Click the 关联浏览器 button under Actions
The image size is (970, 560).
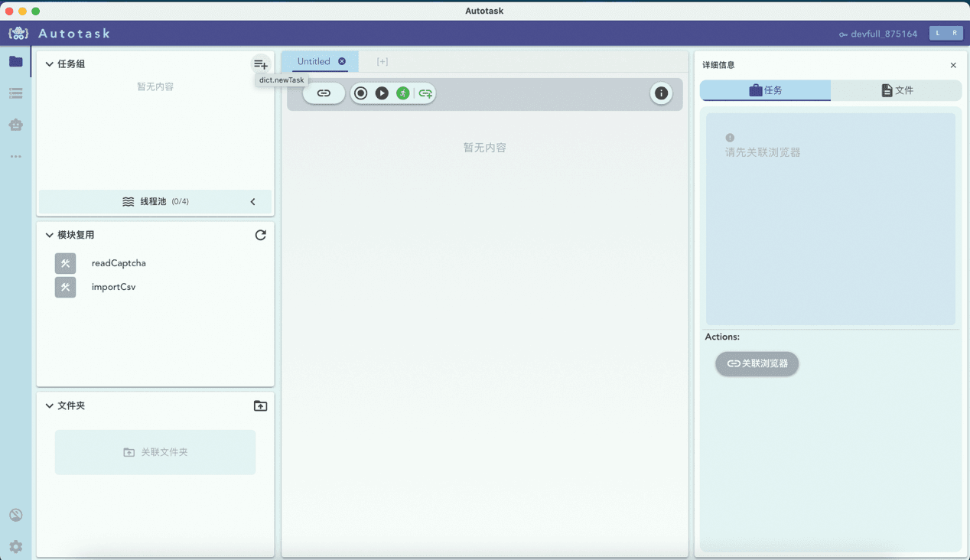757,363
